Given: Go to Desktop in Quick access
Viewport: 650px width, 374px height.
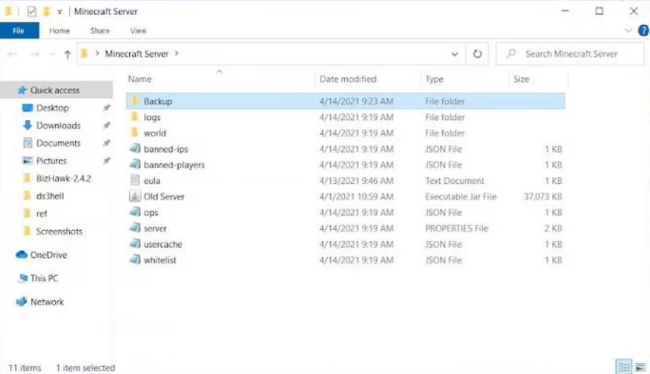Looking at the screenshot, I should (52, 108).
